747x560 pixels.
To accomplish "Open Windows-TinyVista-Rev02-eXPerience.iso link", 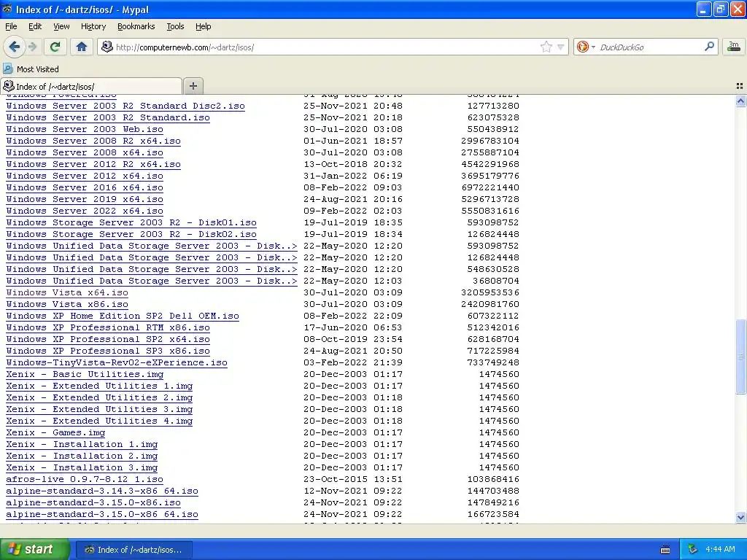I will click(117, 362).
